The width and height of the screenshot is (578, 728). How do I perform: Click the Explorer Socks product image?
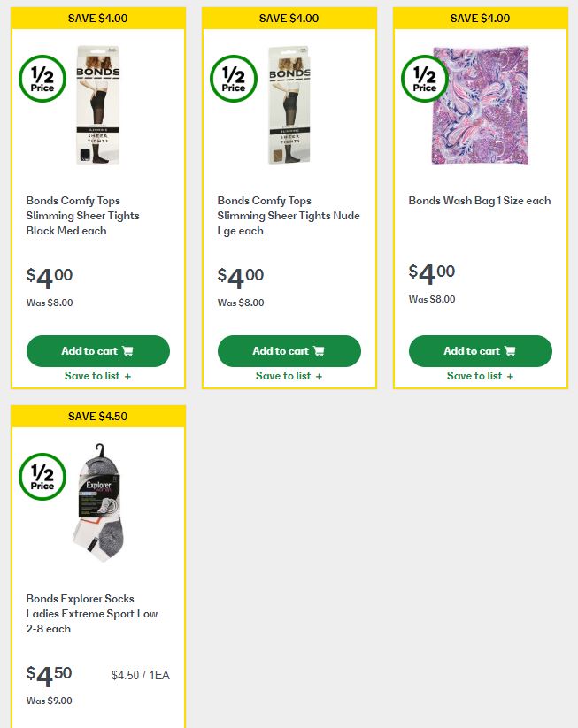point(97,502)
